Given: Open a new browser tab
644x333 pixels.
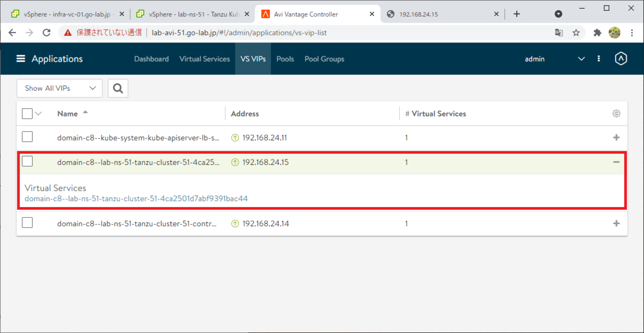Looking at the screenshot, I should pyautogui.click(x=517, y=14).
